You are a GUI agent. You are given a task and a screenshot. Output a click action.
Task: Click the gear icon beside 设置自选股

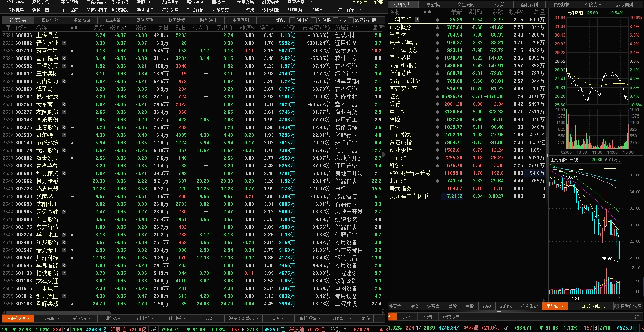616,306
